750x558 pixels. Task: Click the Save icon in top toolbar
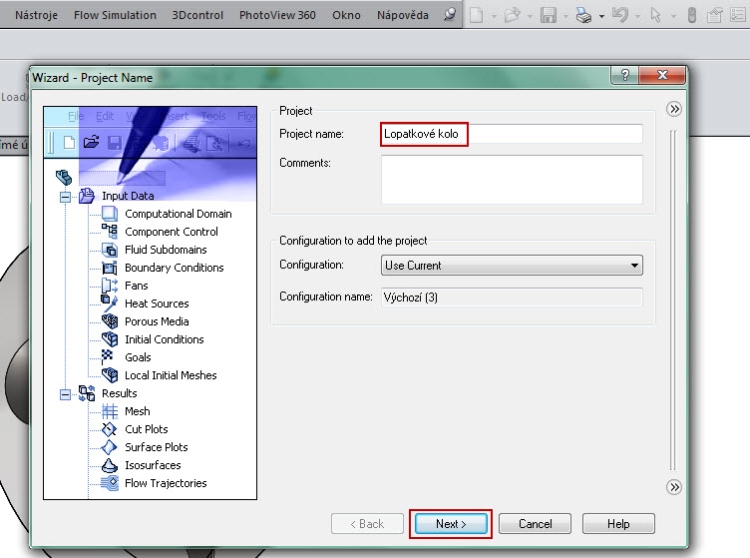(x=548, y=15)
